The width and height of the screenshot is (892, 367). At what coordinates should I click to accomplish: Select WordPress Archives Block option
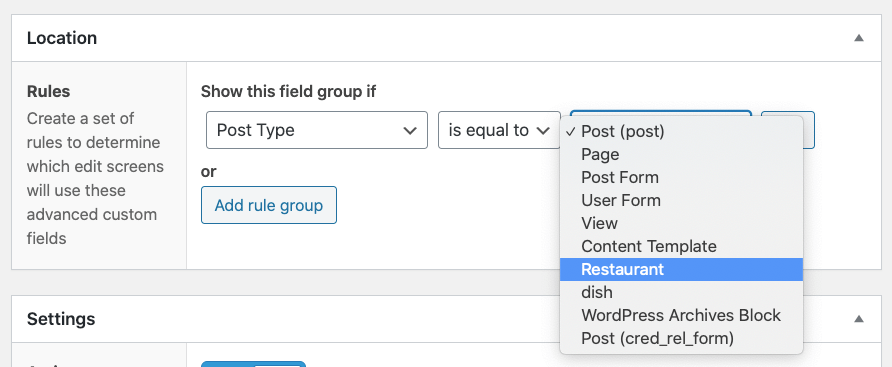[x=682, y=315]
